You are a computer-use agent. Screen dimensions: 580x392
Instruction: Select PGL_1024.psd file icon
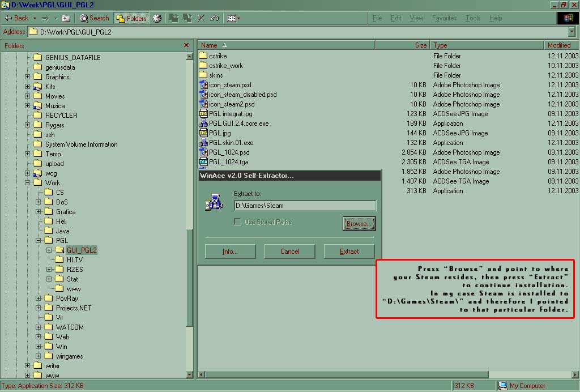(x=203, y=152)
